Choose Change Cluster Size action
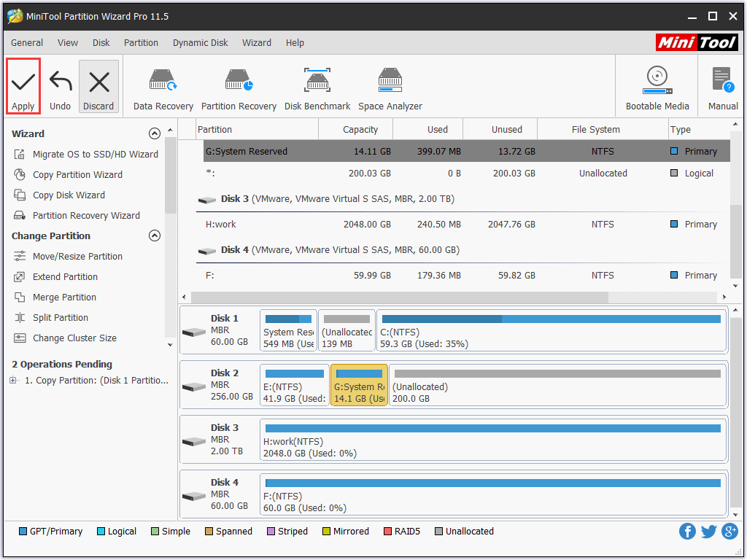This screenshot has width=747, height=560. pyautogui.click(x=75, y=338)
